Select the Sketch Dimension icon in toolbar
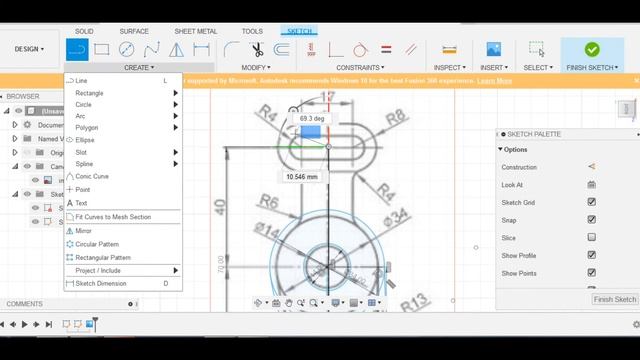This screenshot has height=360, width=640. coord(201,50)
